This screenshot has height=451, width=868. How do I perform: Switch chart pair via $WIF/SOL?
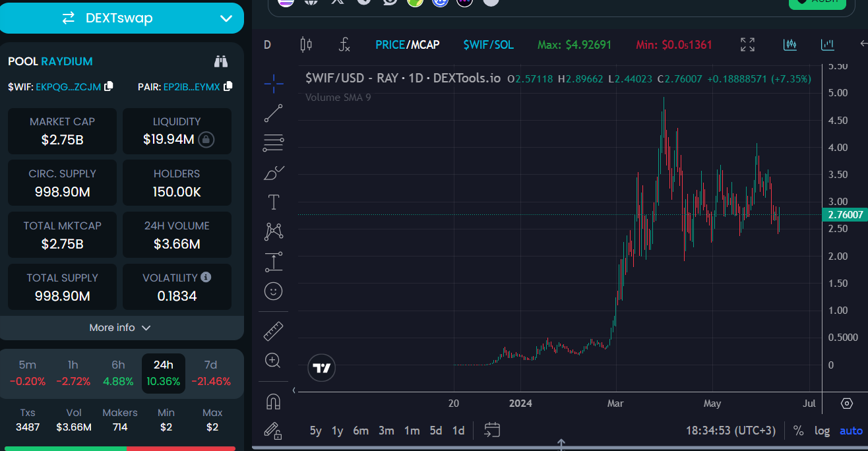coord(488,45)
